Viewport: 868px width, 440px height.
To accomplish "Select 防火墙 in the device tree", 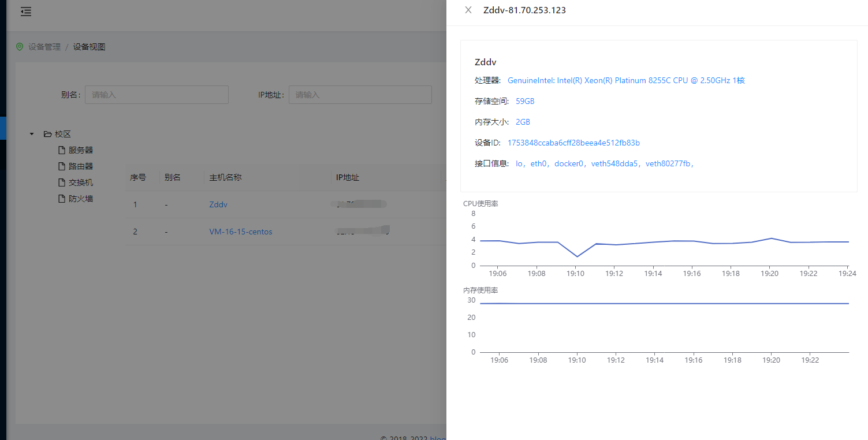I will [x=81, y=199].
